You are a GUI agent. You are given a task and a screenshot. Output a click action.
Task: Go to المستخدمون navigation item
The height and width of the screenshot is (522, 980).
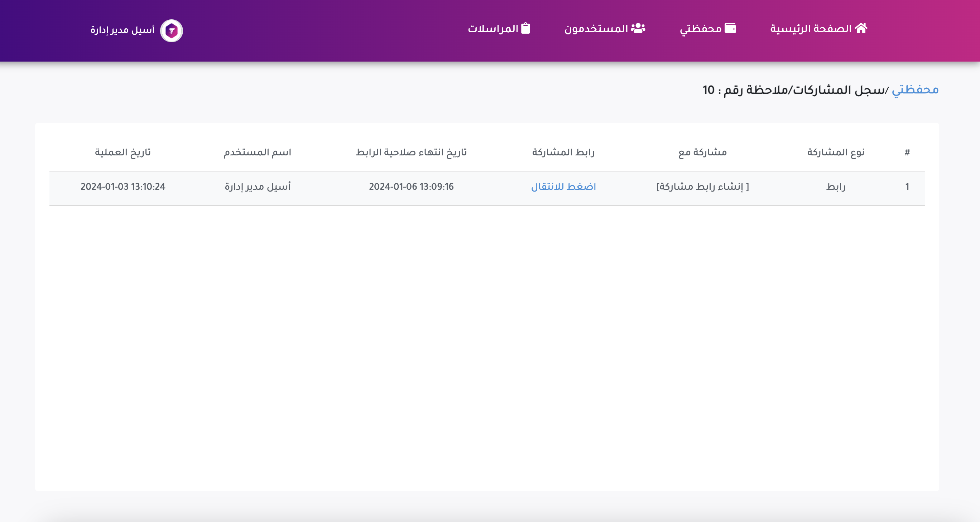[596, 29]
